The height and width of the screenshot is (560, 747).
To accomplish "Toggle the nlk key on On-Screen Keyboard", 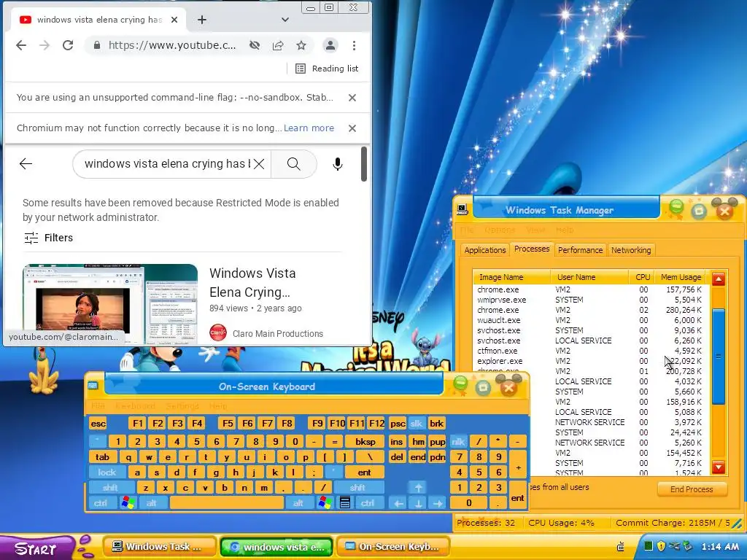I will (x=458, y=441).
